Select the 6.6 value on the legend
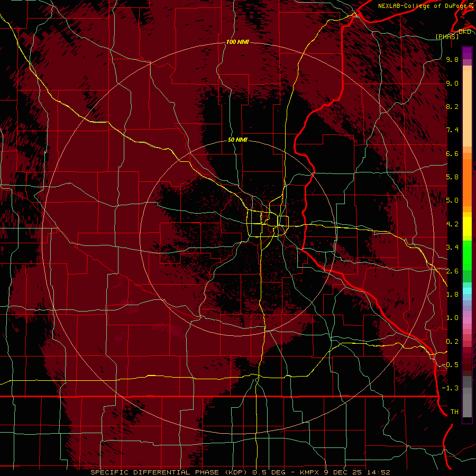 pyautogui.click(x=452, y=153)
